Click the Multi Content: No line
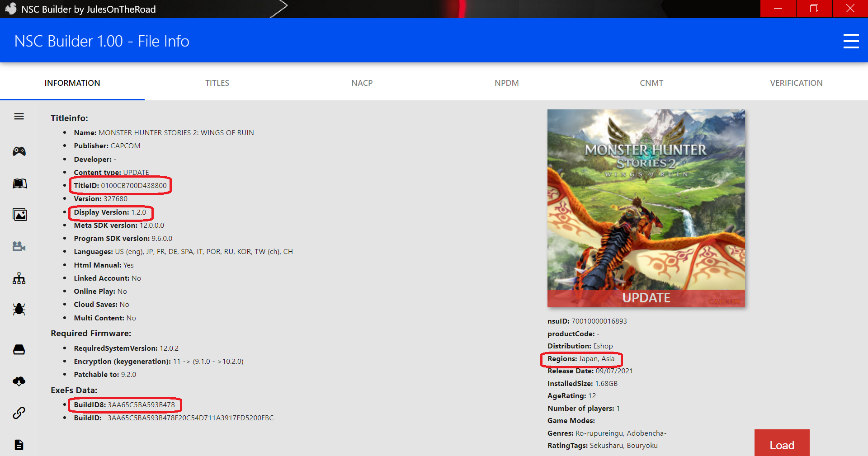 point(105,318)
